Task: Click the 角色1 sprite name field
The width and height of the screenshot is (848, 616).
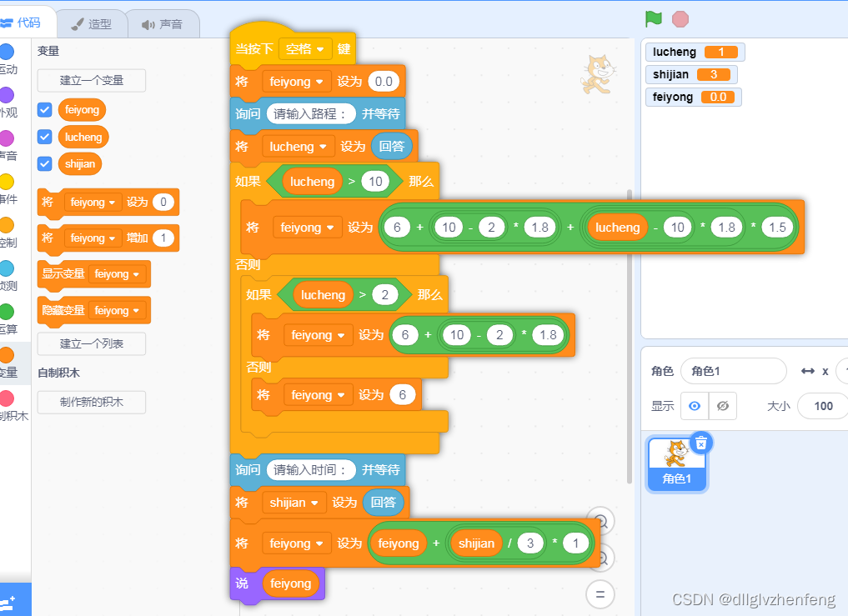Action: [733, 371]
